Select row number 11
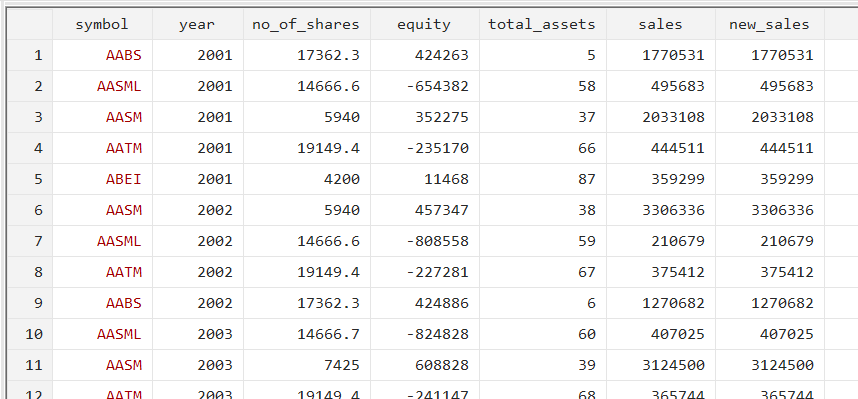Screen dimensions: 858x399 30,365
